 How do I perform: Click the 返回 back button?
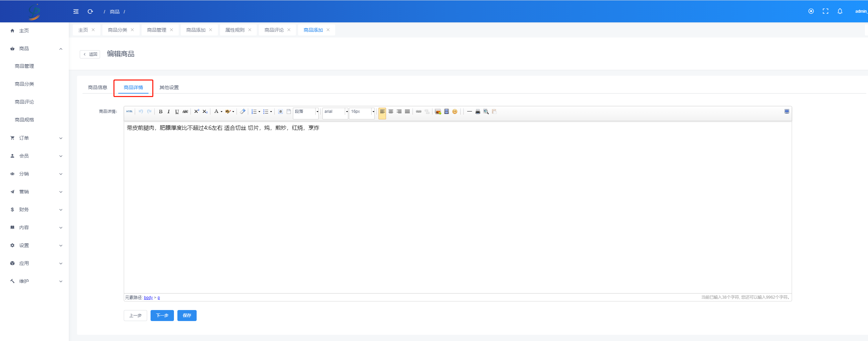pyautogui.click(x=90, y=54)
